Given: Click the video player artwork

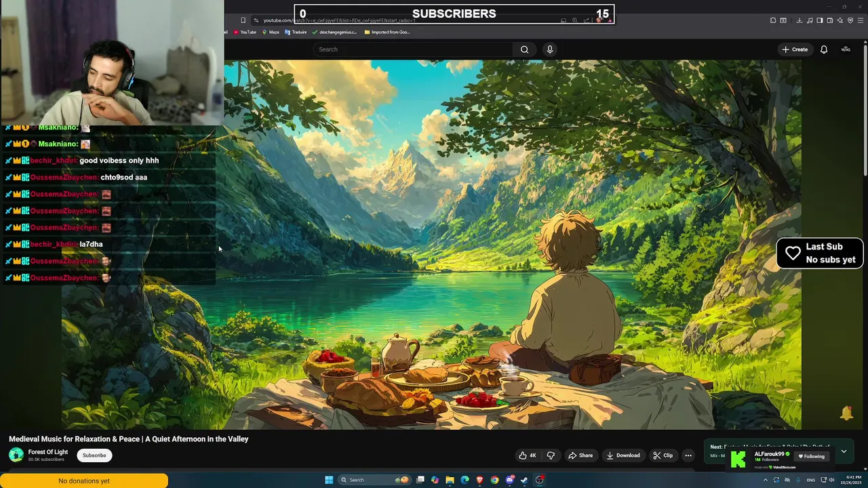Looking at the screenshot, I should pos(431,244).
